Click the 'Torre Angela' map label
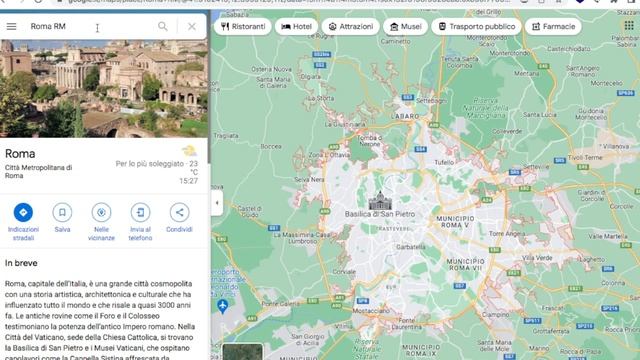Viewport: 640px width, 360px height. 507,234
